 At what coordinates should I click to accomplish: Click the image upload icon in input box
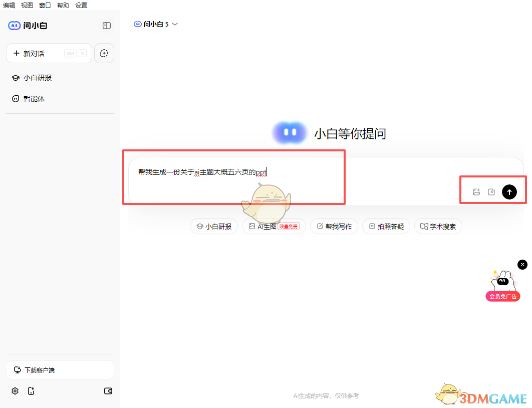point(475,191)
